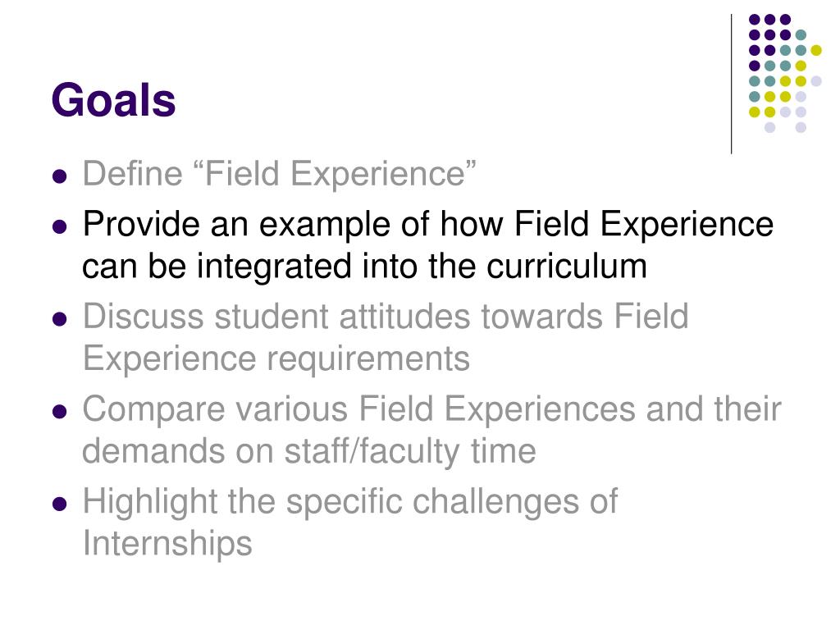Screen dimensions: 840x630
Task: Select "Highlight the specific challenges of" line
Action: tap(349, 502)
